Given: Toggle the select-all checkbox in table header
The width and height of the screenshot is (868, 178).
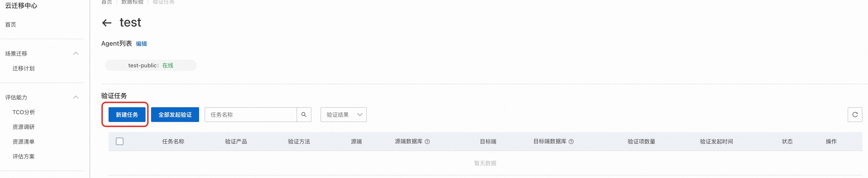Looking at the screenshot, I should tap(120, 141).
